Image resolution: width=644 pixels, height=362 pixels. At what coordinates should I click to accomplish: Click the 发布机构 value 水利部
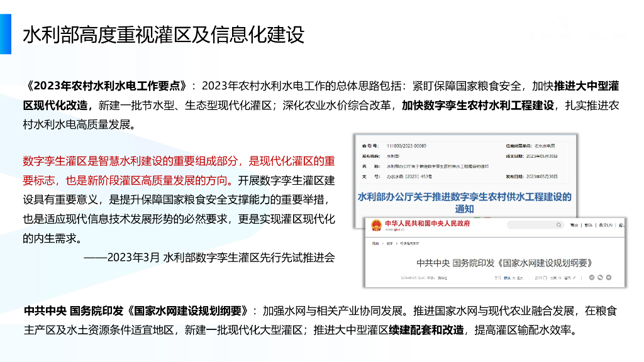pyautogui.click(x=393, y=156)
